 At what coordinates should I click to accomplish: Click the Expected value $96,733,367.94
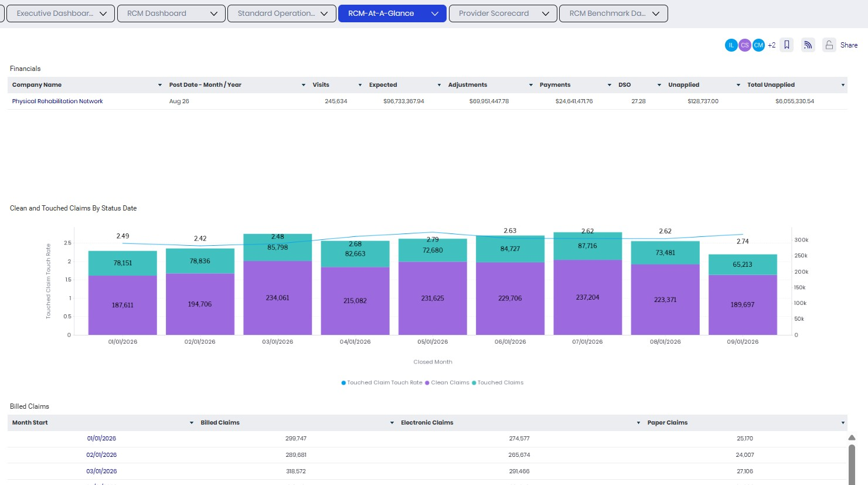coord(404,101)
